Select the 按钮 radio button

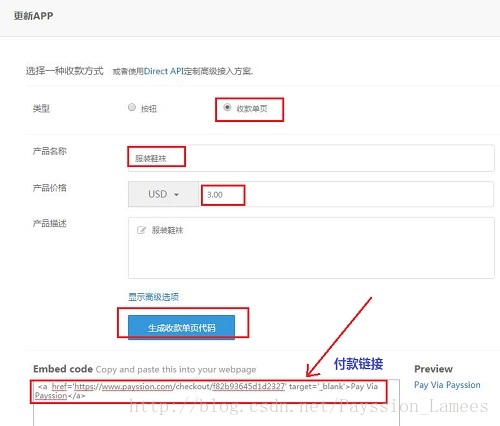click(132, 107)
